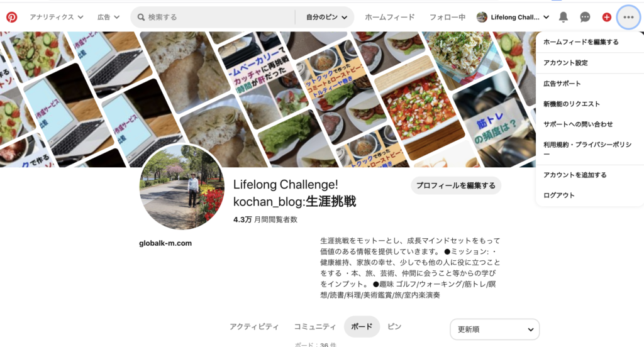Click the Pinterest logo icon
Viewport: 644px width, 347px height.
(11, 17)
